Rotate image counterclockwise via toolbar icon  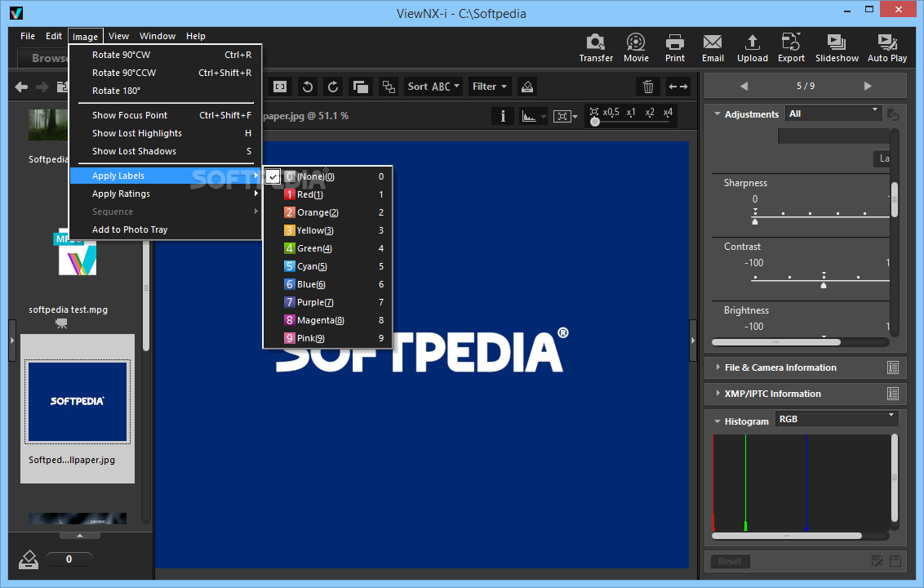307,87
